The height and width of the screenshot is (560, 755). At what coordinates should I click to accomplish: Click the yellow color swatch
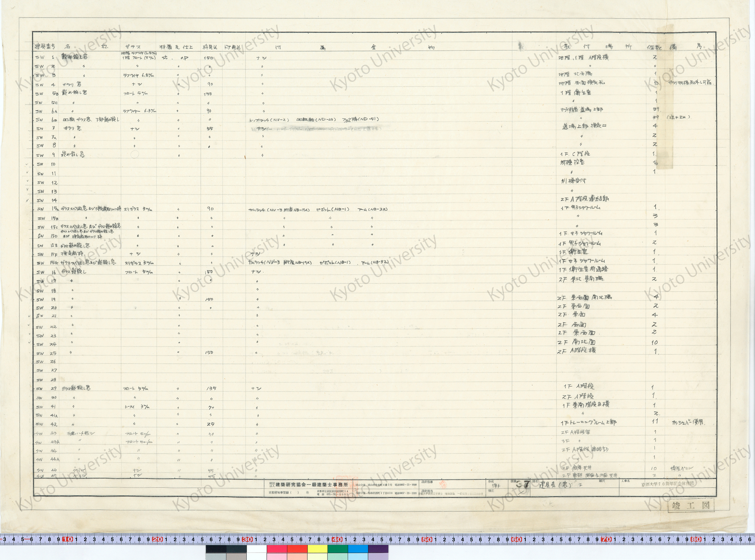(x=317, y=549)
